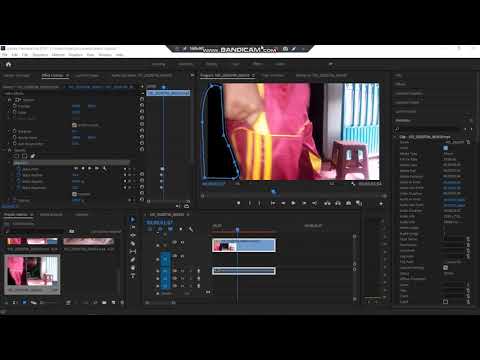Click Mark Out button
Image resolution: width=480 pixels, height=360 pixels.
coord(260,203)
